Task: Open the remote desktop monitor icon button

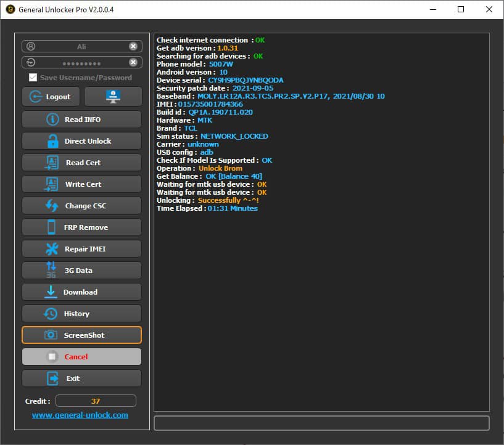Action: [x=113, y=96]
